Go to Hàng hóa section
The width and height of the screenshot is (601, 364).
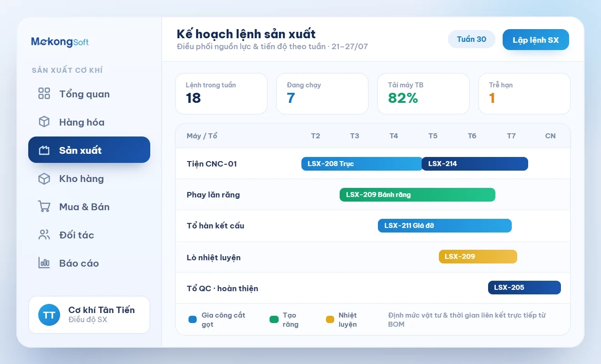pos(89,122)
